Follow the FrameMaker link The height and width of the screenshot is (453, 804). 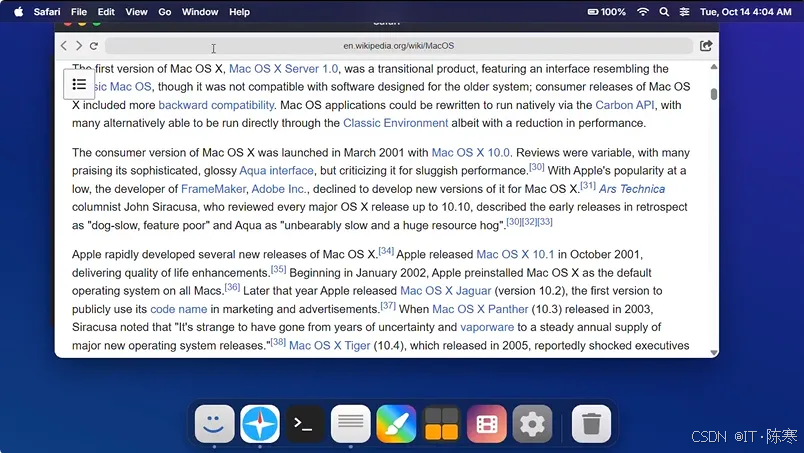pos(213,189)
